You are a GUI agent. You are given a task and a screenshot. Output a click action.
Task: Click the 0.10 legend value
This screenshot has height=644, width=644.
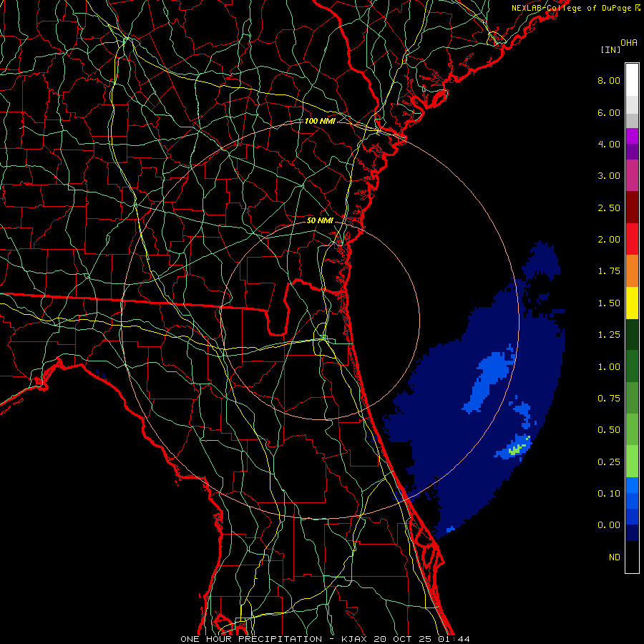609,494
